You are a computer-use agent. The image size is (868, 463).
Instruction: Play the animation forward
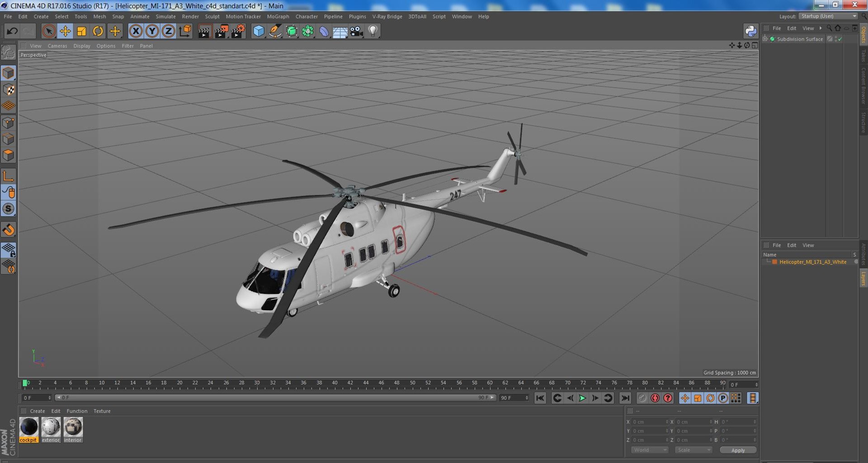click(x=582, y=398)
